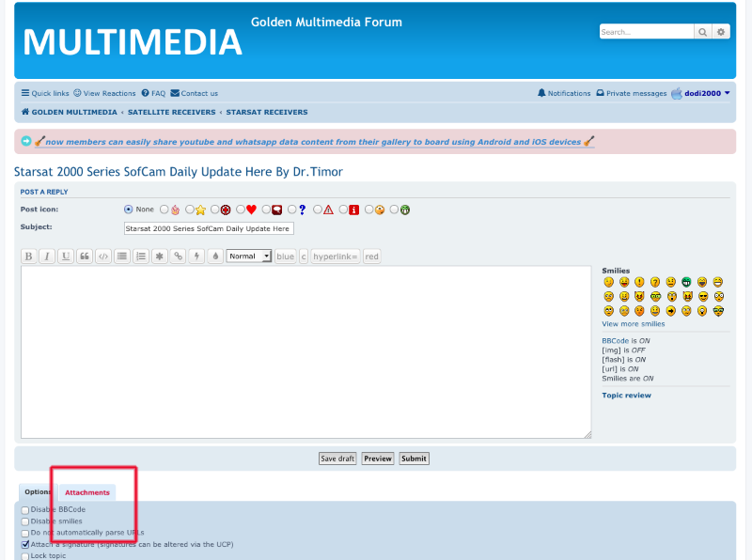752x560 pixels.
Task: Click the hyperlink= BBCode button
Action: pos(336,257)
